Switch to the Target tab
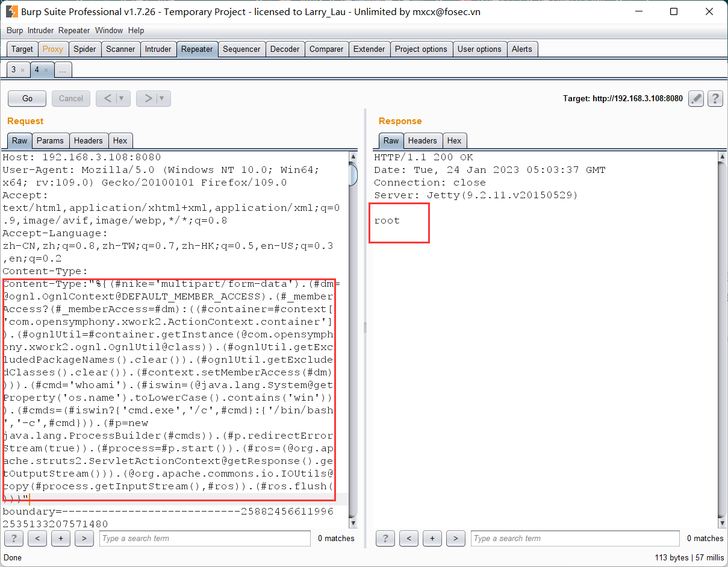The height and width of the screenshot is (567, 728). 22,49
